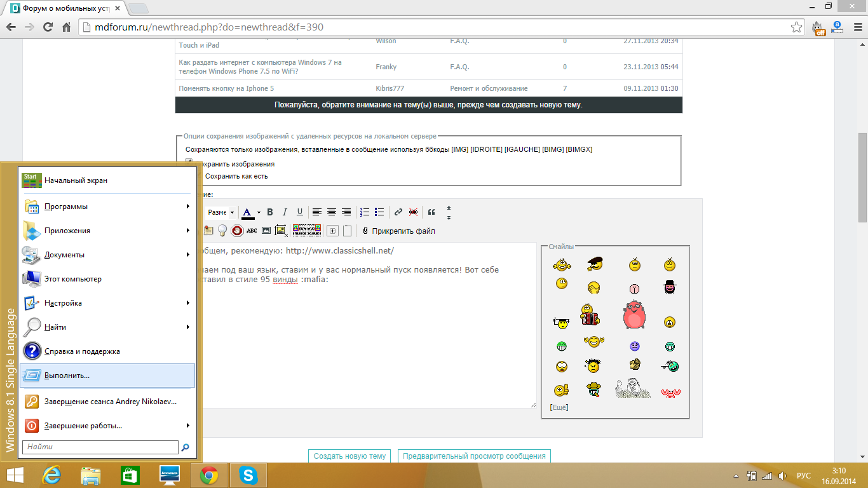This screenshot has width=868, height=488.
Task: Open the text color dropdown arrow
Action: (259, 213)
